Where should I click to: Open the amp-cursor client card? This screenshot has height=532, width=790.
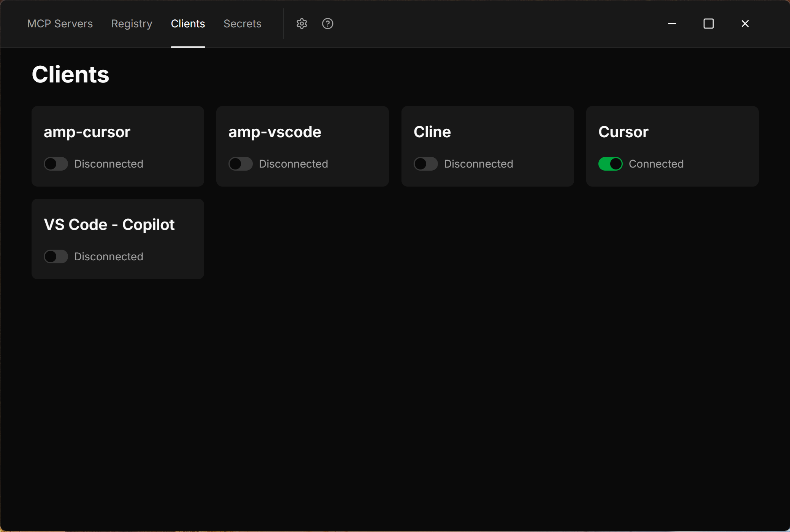pyautogui.click(x=118, y=131)
